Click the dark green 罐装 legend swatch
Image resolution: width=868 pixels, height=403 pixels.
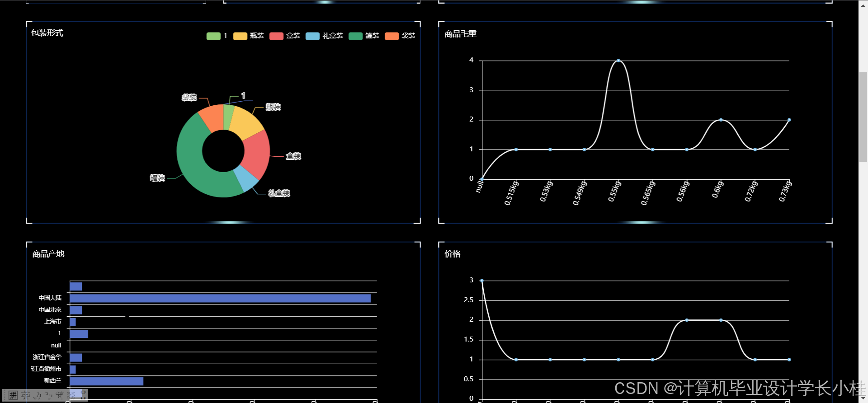click(355, 36)
